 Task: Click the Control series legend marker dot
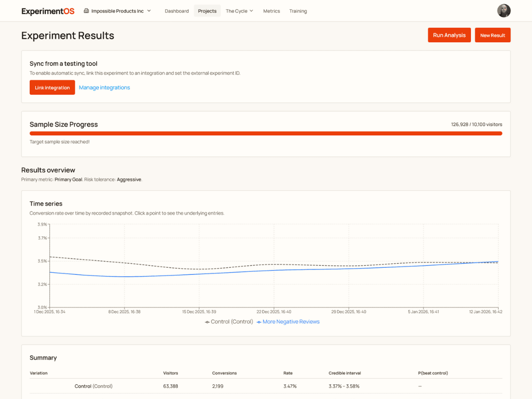tap(207, 322)
